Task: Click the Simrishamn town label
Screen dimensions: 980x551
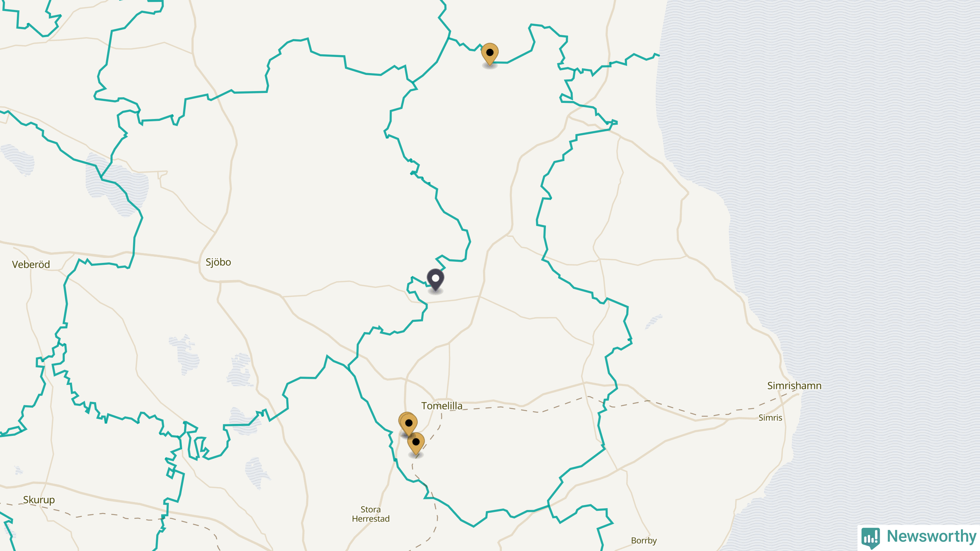Action: (x=794, y=385)
